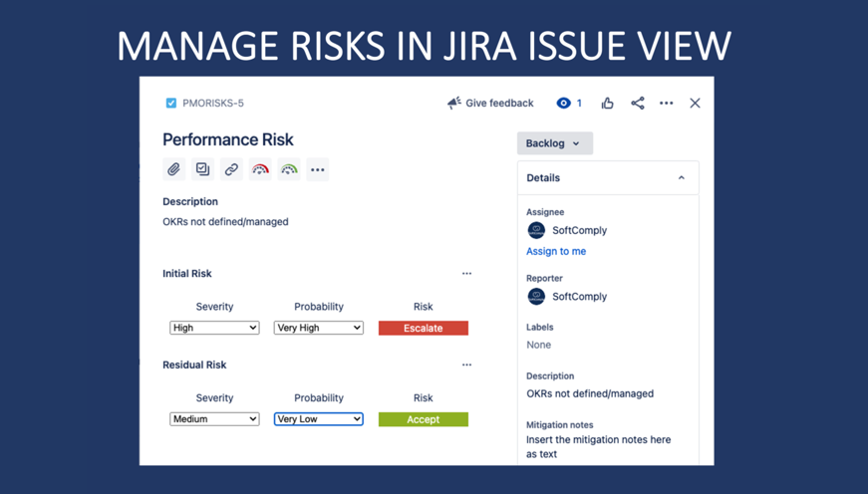868x494 pixels.
Task: Click the PMORISKS-5 issue type checkbox icon
Action: (x=171, y=103)
